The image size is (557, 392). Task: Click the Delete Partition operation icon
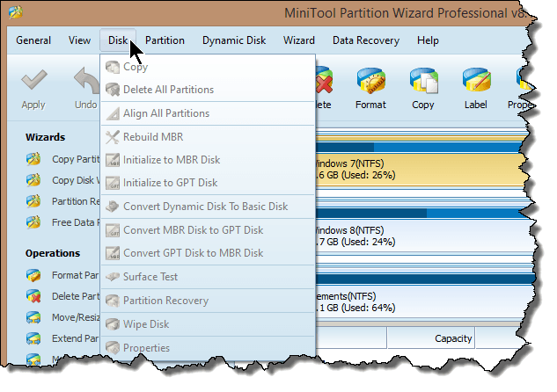click(x=33, y=296)
